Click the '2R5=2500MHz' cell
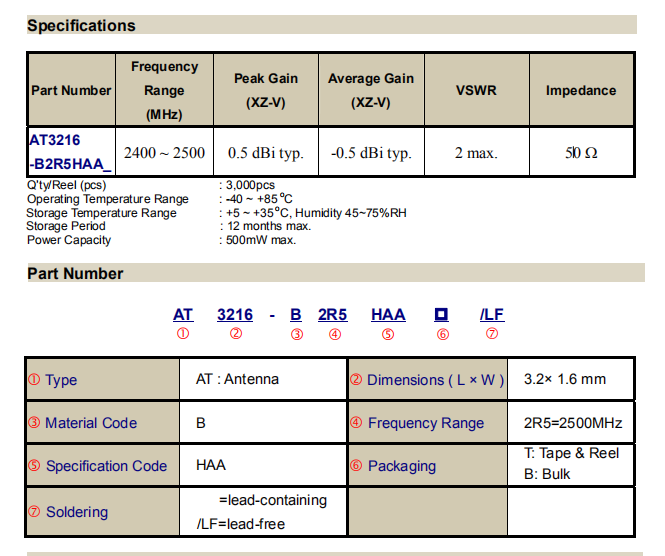The image size is (665, 556). [x=571, y=423]
